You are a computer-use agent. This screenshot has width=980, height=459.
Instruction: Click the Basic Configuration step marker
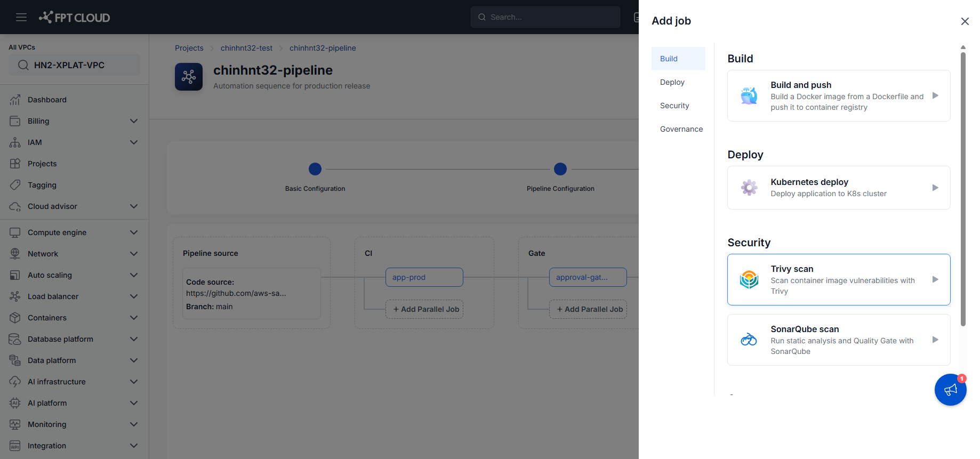(x=315, y=169)
